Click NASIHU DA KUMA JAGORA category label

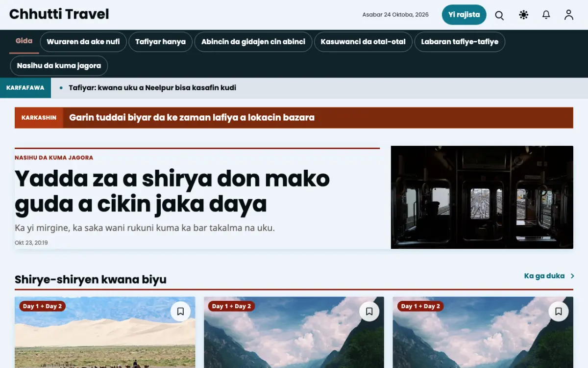[54, 158]
